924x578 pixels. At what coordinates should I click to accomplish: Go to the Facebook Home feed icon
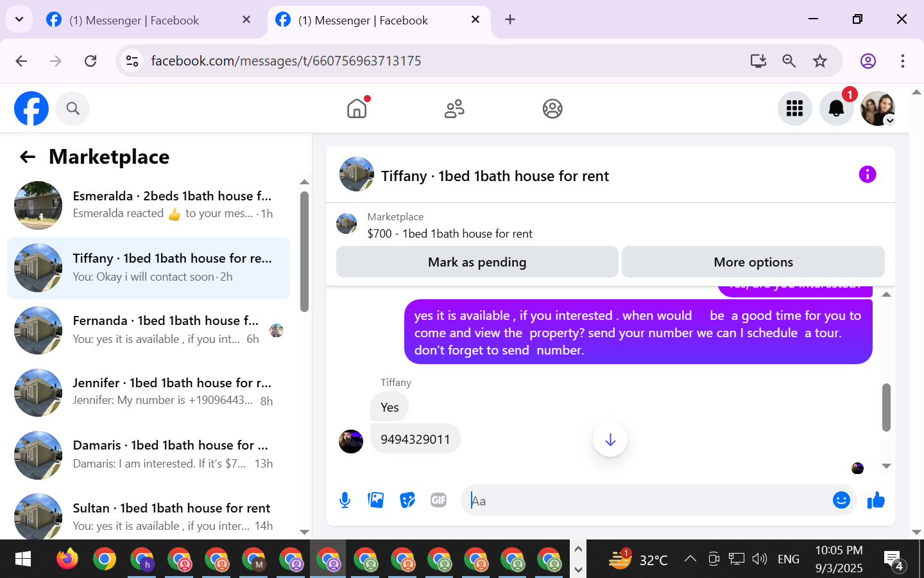click(x=357, y=109)
